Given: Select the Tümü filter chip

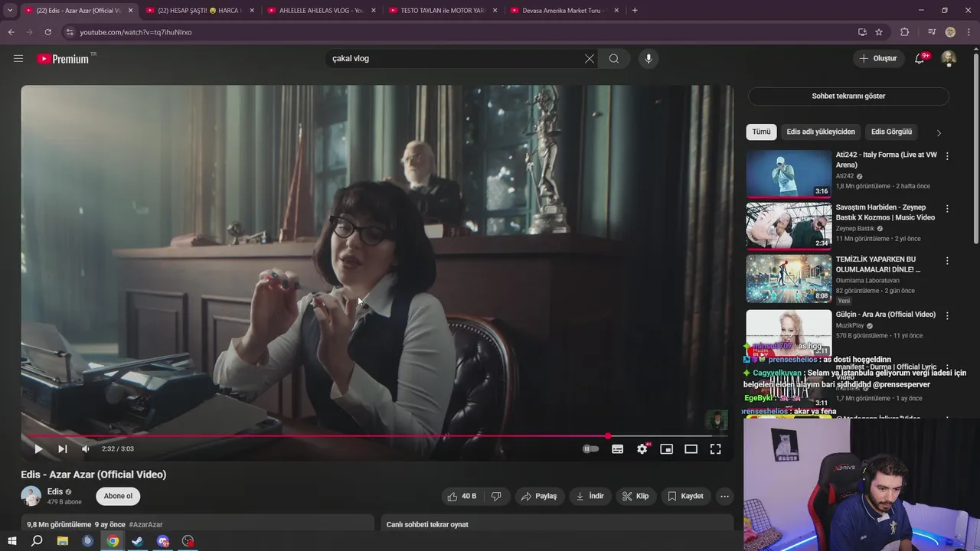Looking at the screenshot, I should pos(761,132).
